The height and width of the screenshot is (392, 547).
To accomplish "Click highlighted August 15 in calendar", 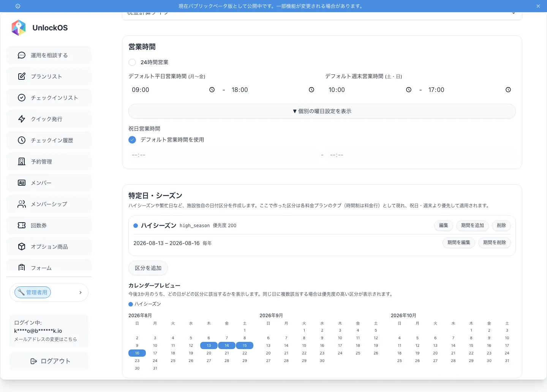I will (x=245, y=346).
